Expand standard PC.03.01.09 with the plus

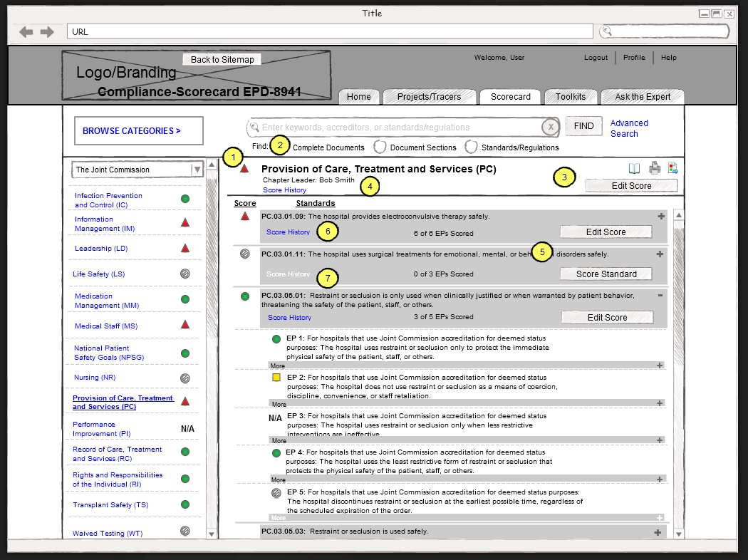[x=661, y=216]
